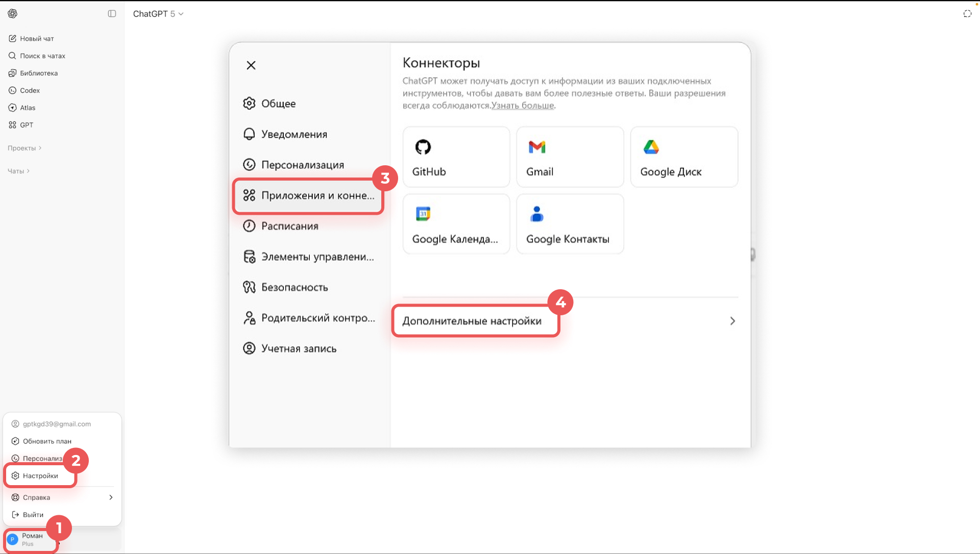This screenshot has width=980, height=554.
Task: Open the Codex sidebar item
Action: point(30,90)
